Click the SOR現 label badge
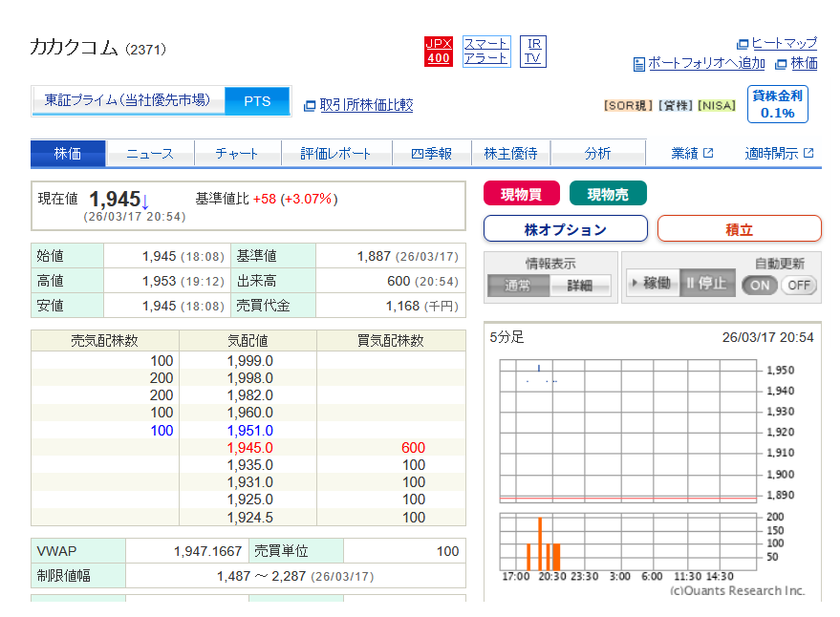 pyautogui.click(x=628, y=106)
